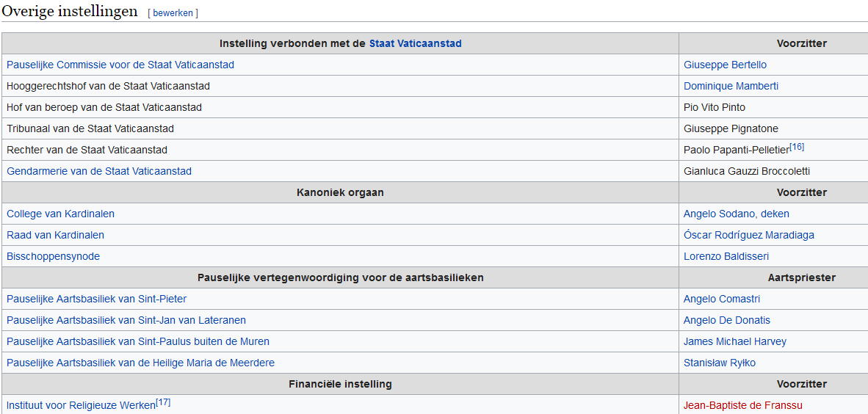Visit the Raad van Kardinalen article
This screenshot has height=414, width=868.
coord(55,235)
